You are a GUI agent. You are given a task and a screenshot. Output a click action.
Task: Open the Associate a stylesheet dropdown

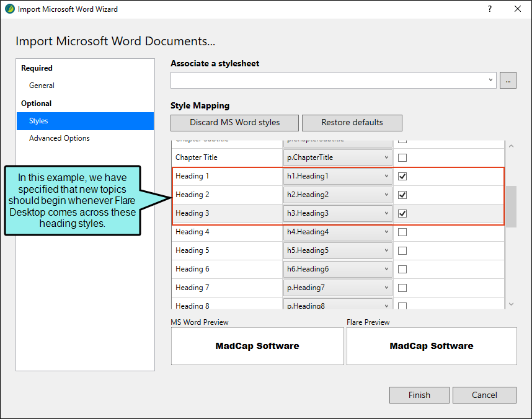point(333,80)
